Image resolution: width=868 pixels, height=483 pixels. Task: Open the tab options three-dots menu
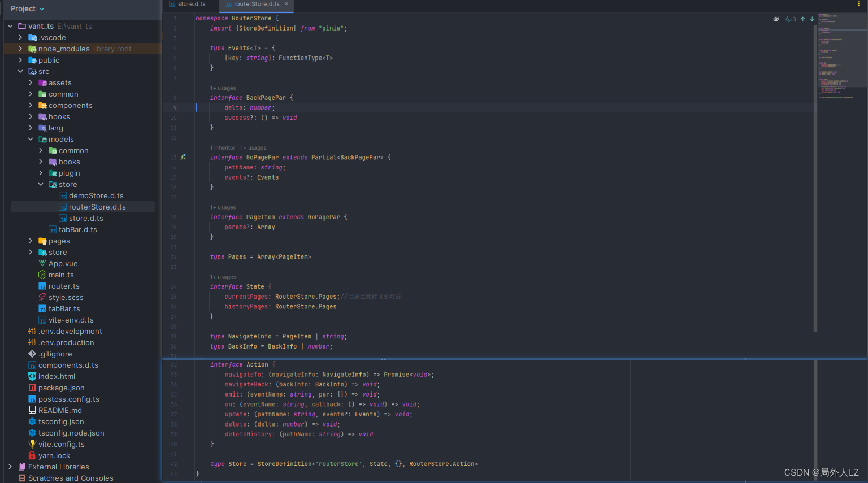[859, 4]
